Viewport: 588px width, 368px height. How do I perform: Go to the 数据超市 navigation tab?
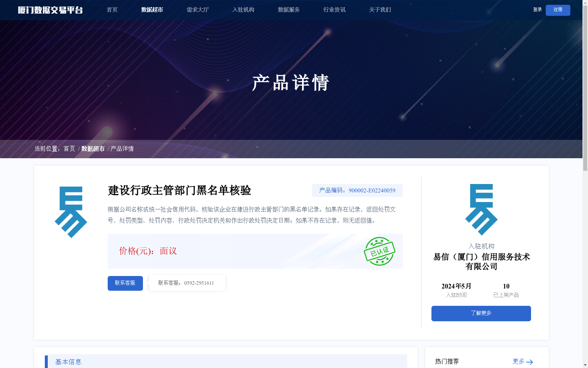click(x=152, y=10)
